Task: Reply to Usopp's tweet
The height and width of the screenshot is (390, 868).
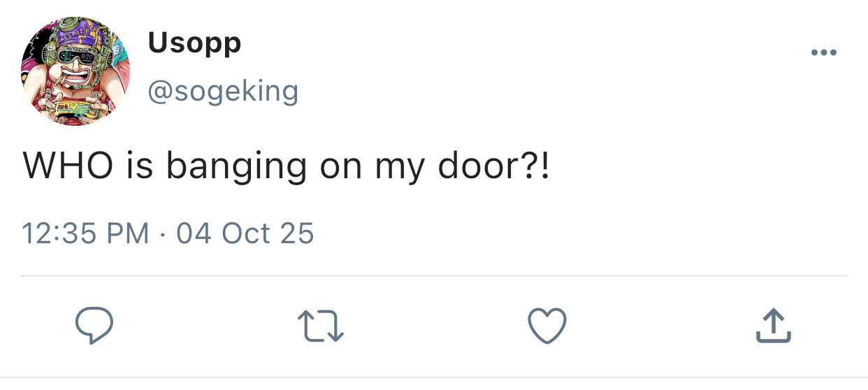Action: pyautogui.click(x=94, y=326)
